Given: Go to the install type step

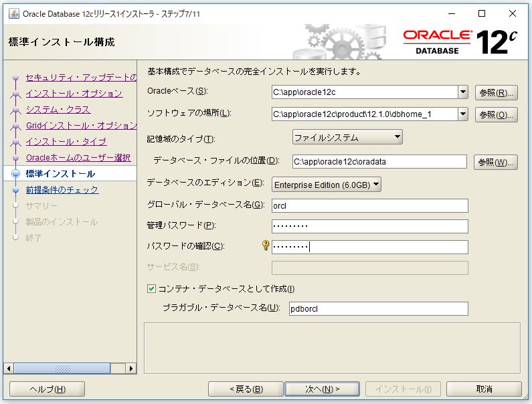Looking at the screenshot, I should (x=66, y=141).
